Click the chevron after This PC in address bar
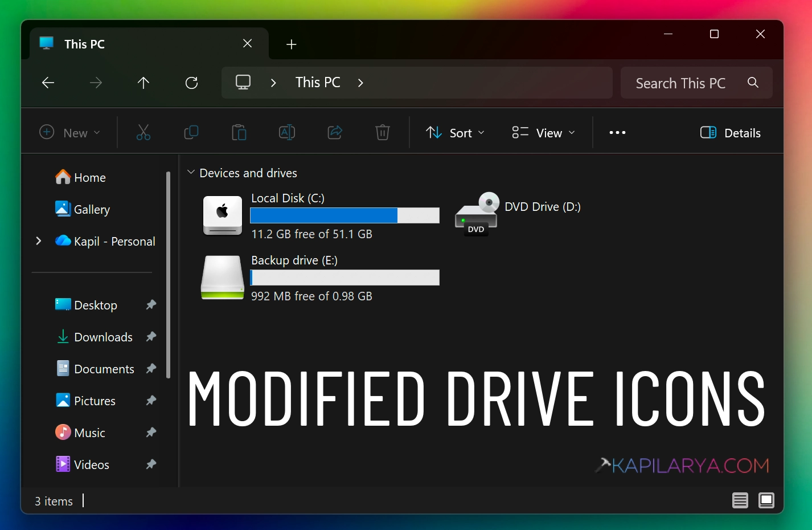 click(360, 83)
